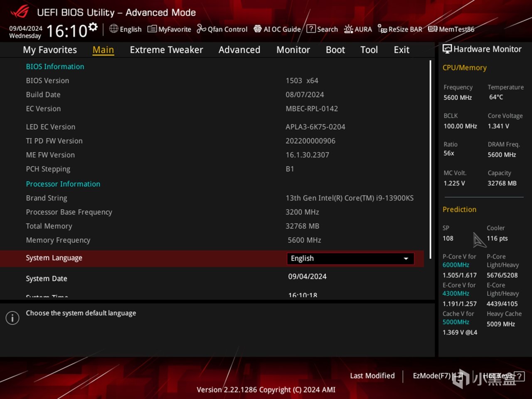Viewport: 532px width, 399px height.
Task: Click the i9-13900KS brand string value
Action: pos(350,198)
